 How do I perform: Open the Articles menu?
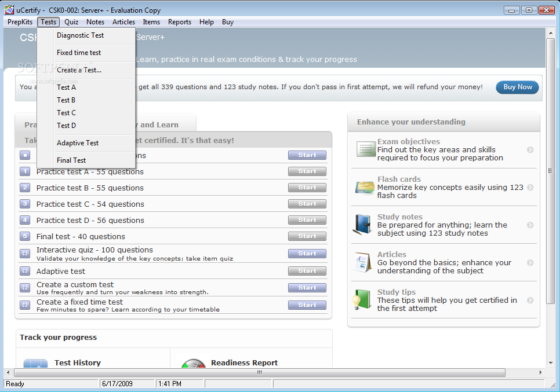click(x=123, y=22)
